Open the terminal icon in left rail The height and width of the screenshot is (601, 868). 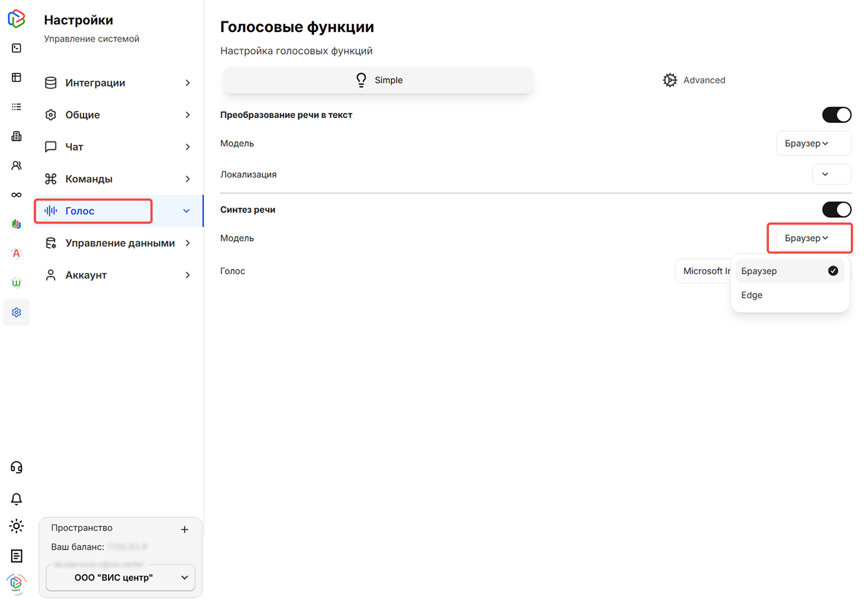17,48
